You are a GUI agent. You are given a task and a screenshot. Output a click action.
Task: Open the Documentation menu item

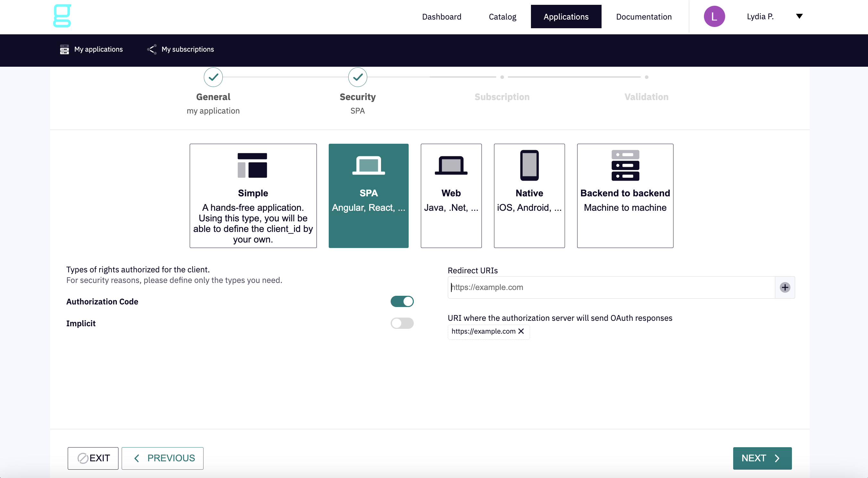644,16
